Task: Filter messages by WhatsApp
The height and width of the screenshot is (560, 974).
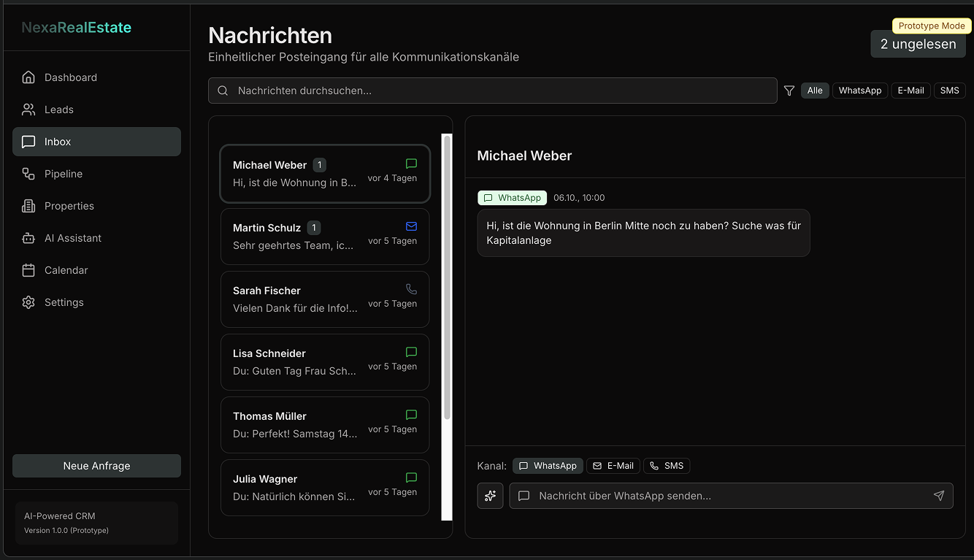Action: [x=859, y=91]
